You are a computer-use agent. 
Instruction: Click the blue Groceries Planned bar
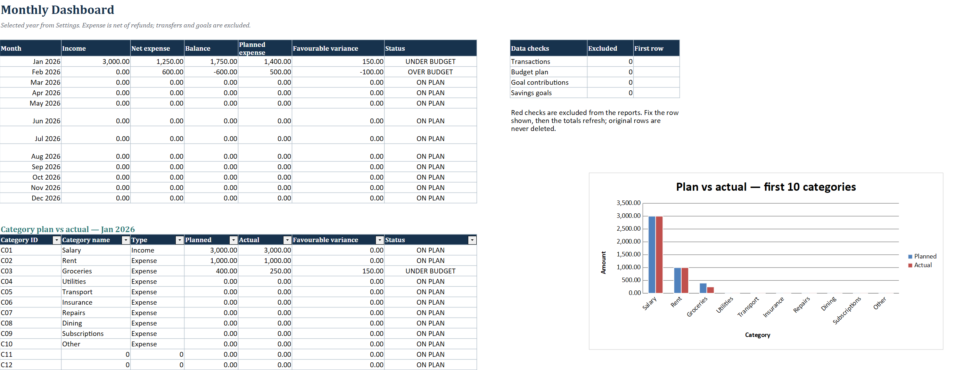[703, 288]
